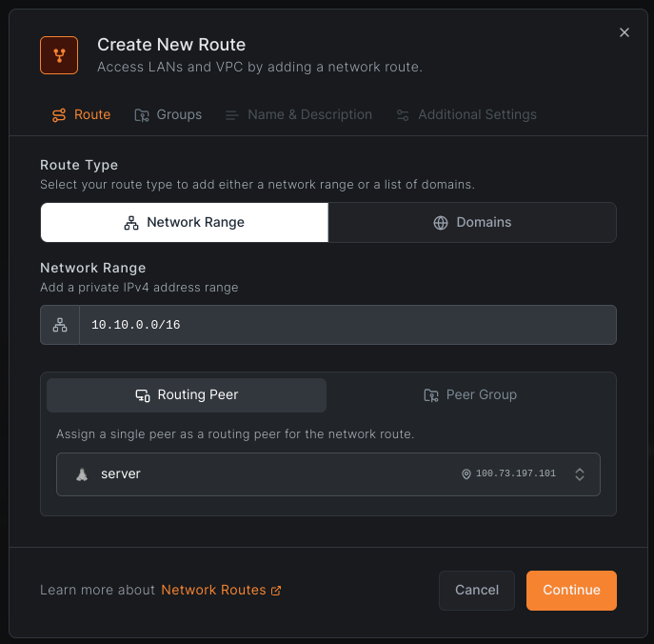
Task: Open the Network Routes documentation link
Action: tap(213, 590)
